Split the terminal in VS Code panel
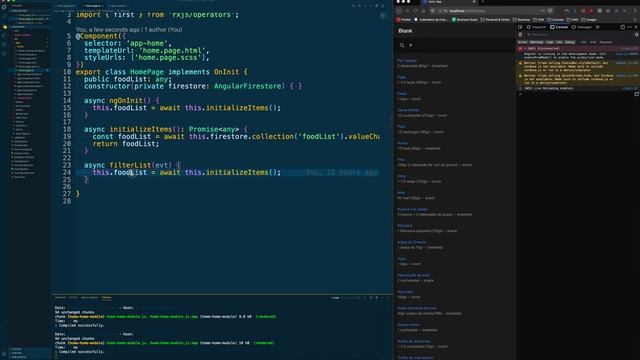The image size is (640, 360). pyautogui.click(x=371, y=298)
